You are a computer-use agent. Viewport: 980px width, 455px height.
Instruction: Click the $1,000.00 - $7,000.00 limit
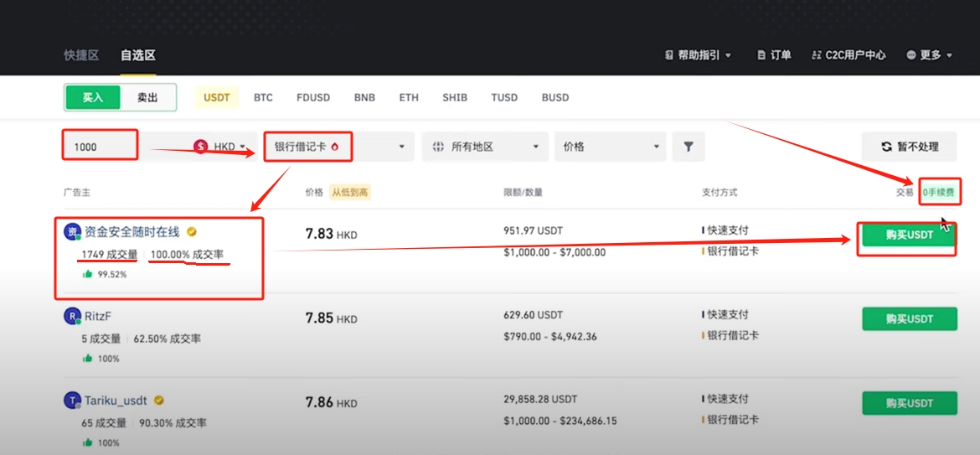(x=554, y=252)
